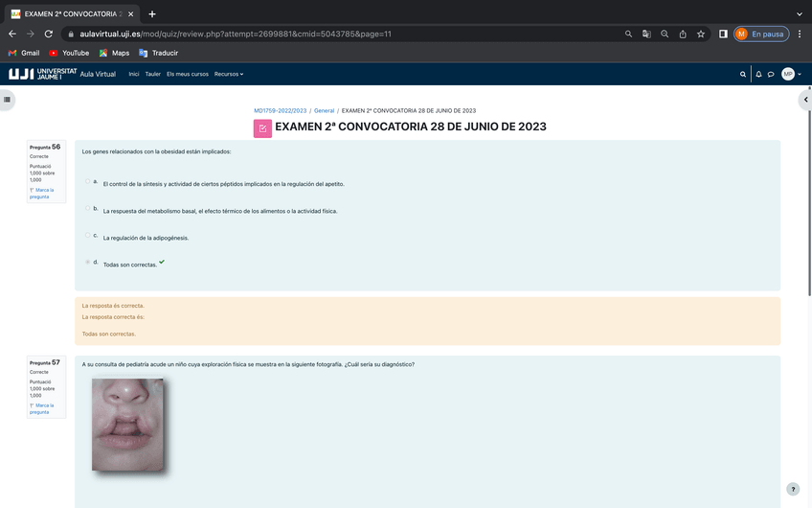
Task: Close the EXAMEN 2ª CONVOCATORIA tab
Action: click(130, 14)
